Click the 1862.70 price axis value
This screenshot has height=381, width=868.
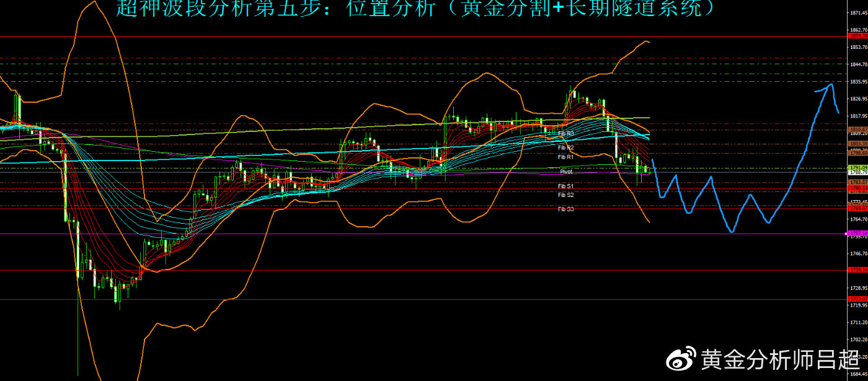click(x=859, y=30)
